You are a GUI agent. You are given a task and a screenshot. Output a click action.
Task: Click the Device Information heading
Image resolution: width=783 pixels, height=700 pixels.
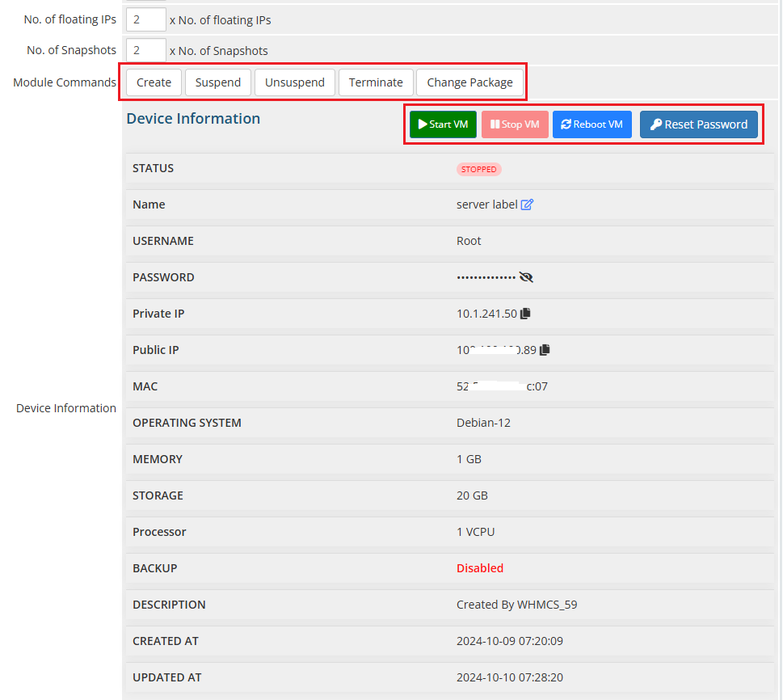[193, 119]
